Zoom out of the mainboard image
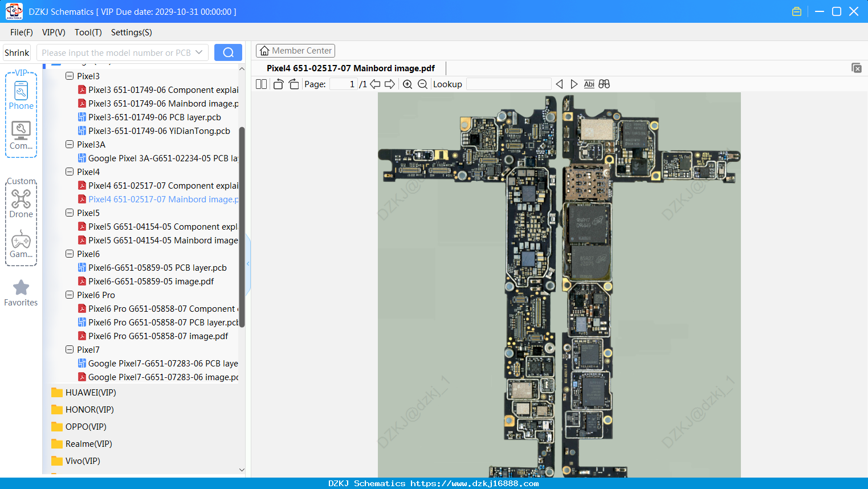 422,84
